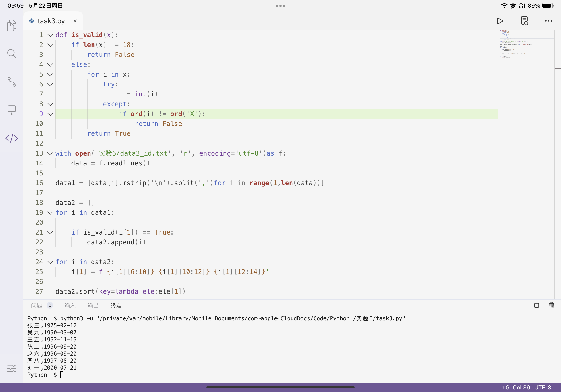Collapse the for loop fold on line 24
561x392 pixels.
pos(50,262)
